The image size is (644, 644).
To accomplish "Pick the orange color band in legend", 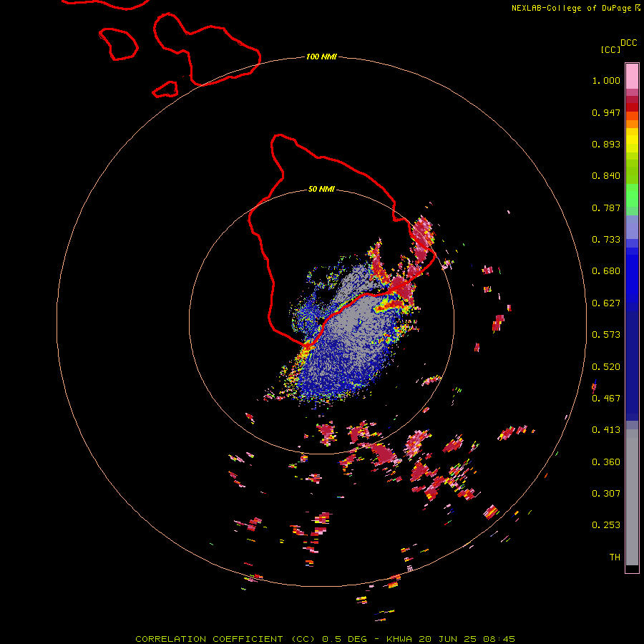I will [x=632, y=124].
